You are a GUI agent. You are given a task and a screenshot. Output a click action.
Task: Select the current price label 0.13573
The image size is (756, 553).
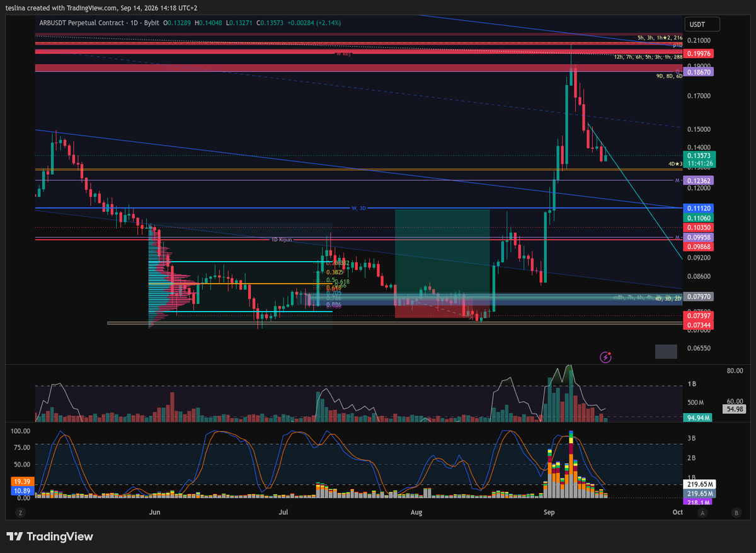click(x=699, y=155)
